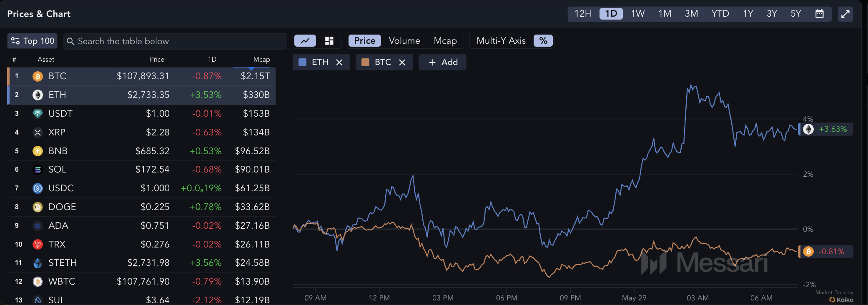Add another asset to the chart
The height and width of the screenshot is (305, 868).
(443, 62)
